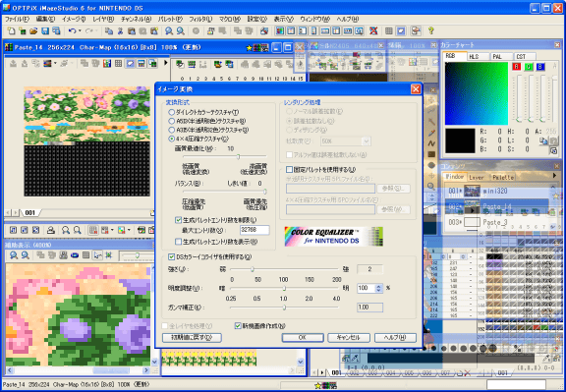Click the yellow Help question mark icon

(x=430, y=31)
